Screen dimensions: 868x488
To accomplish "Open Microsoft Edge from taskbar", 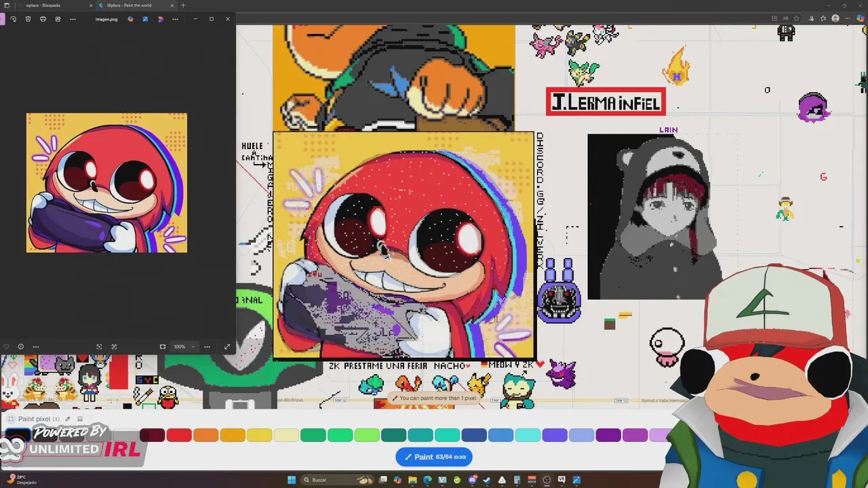I will point(427,480).
